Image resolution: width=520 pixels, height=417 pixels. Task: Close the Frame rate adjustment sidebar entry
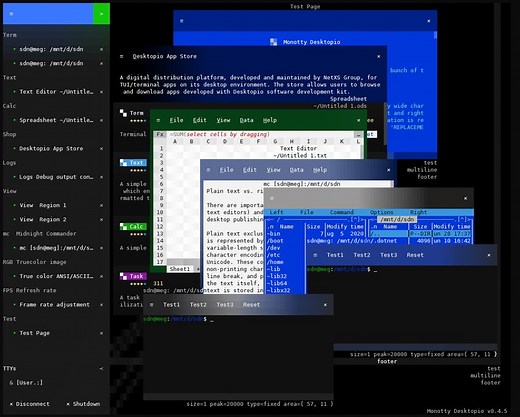101,305
